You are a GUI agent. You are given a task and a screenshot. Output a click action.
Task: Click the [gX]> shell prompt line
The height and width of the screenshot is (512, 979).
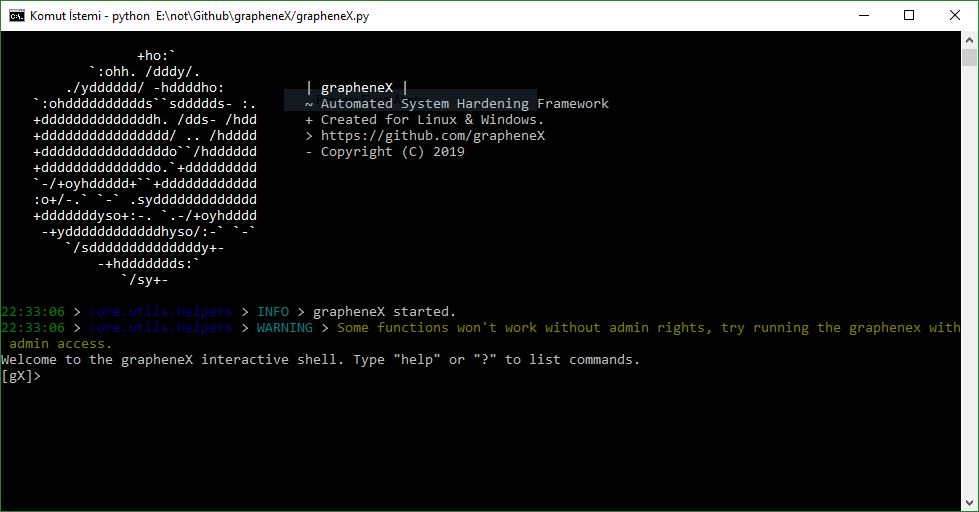coord(21,375)
